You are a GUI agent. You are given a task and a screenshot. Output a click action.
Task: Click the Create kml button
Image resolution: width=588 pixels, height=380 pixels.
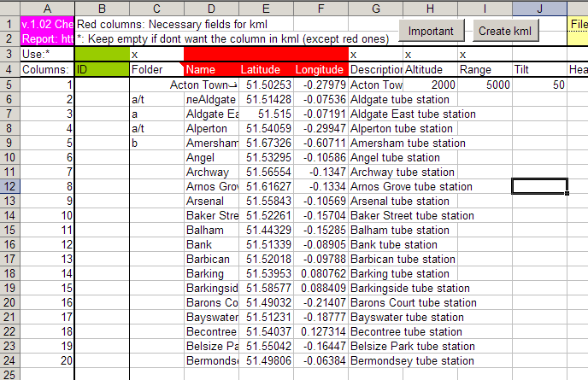pyautogui.click(x=505, y=31)
